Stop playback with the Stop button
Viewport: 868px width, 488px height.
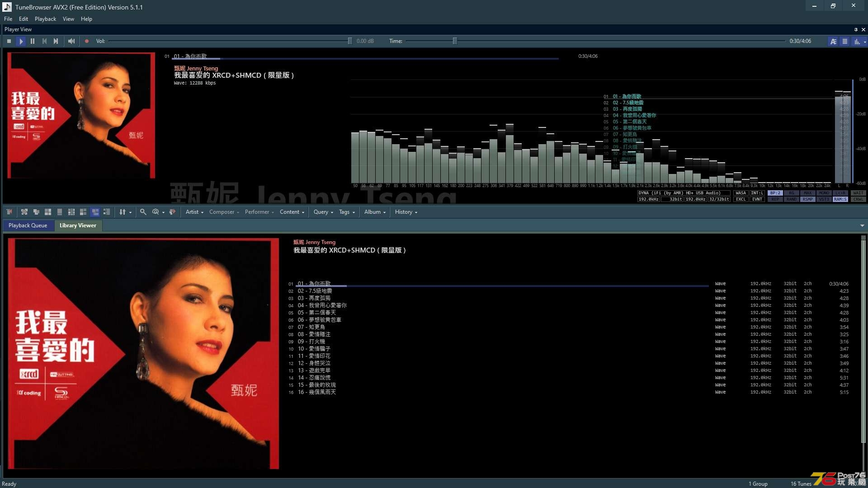[x=9, y=41]
